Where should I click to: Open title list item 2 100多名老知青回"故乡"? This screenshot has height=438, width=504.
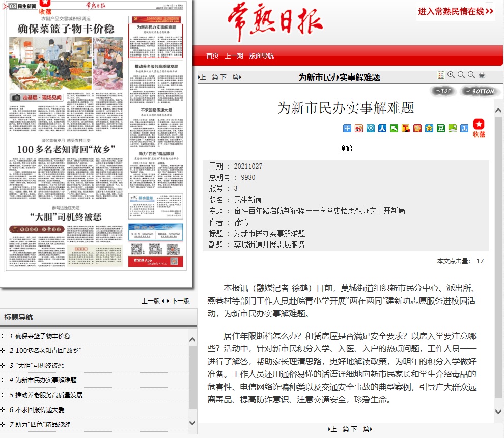click(48, 351)
